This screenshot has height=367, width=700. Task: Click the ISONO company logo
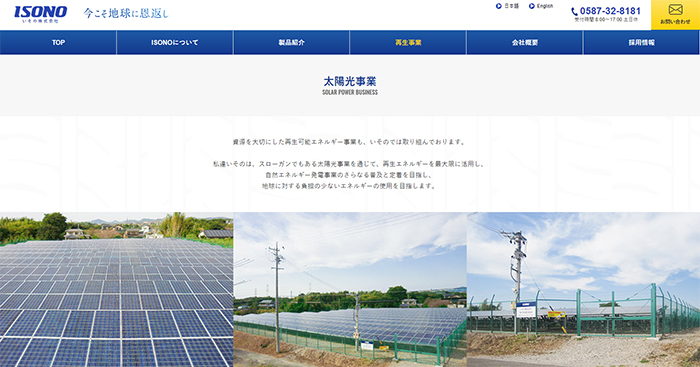(41, 14)
